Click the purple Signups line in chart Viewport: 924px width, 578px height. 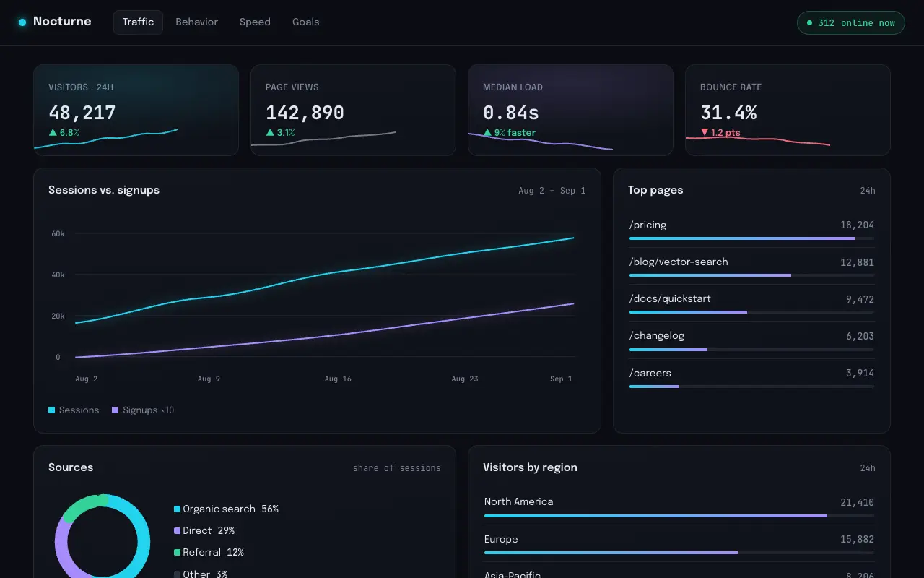325,337
